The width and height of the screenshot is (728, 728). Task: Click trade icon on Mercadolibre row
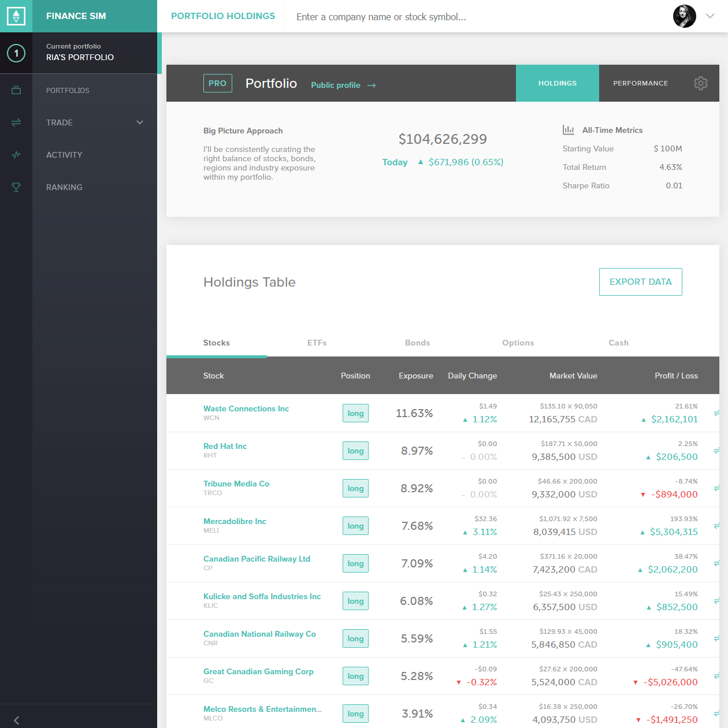tap(716, 526)
